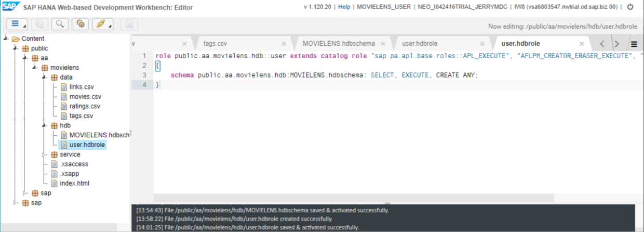The image size is (644, 232).
Task: Click the aa package icon
Action: pos(35,58)
